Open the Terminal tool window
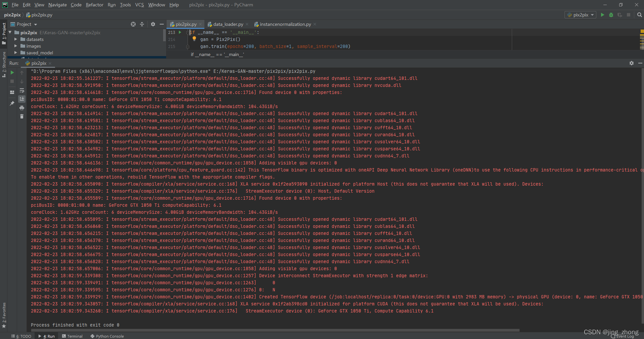This screenshot has height=339, width=644. [x=72, y=336]
